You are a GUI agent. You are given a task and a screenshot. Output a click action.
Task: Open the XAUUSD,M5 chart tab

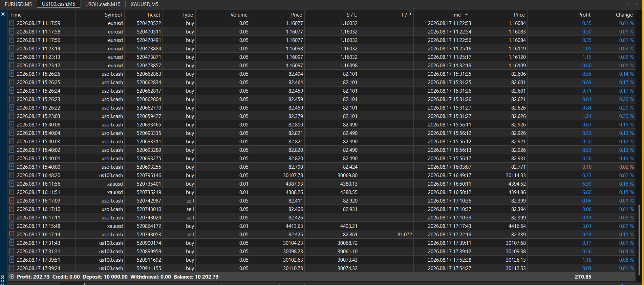(145, 4)
